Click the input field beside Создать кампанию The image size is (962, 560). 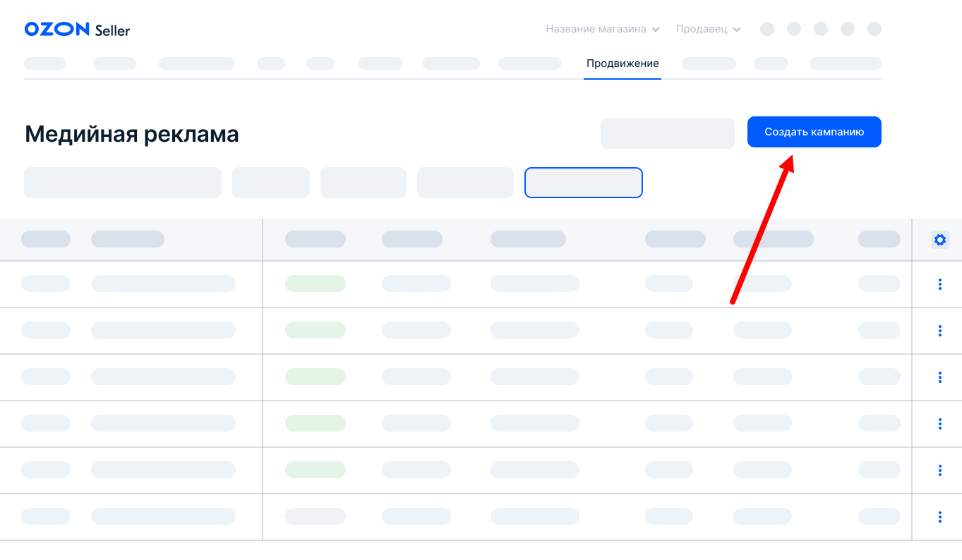(667, 133)
